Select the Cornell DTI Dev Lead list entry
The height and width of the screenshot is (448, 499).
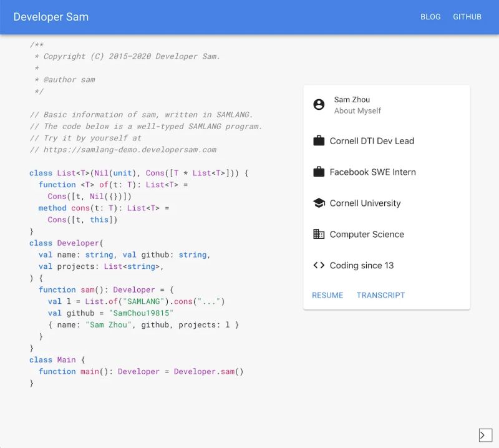[x=372, y=141]
